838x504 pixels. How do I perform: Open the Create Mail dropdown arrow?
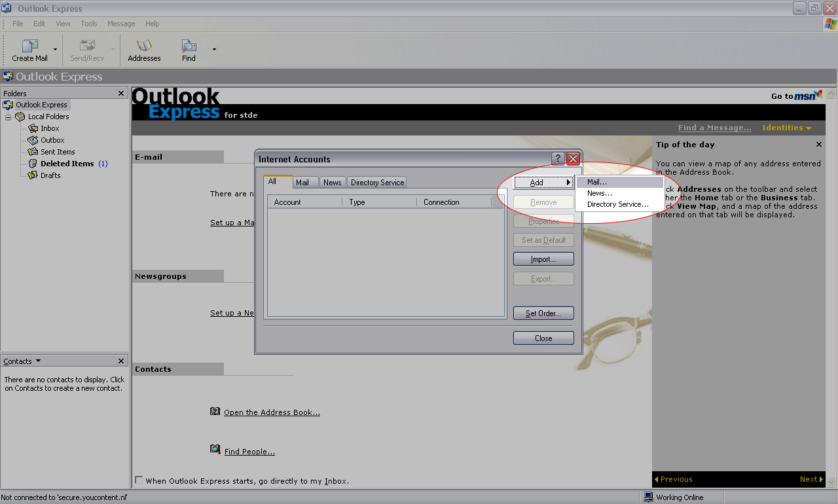(x=55, y=50)
